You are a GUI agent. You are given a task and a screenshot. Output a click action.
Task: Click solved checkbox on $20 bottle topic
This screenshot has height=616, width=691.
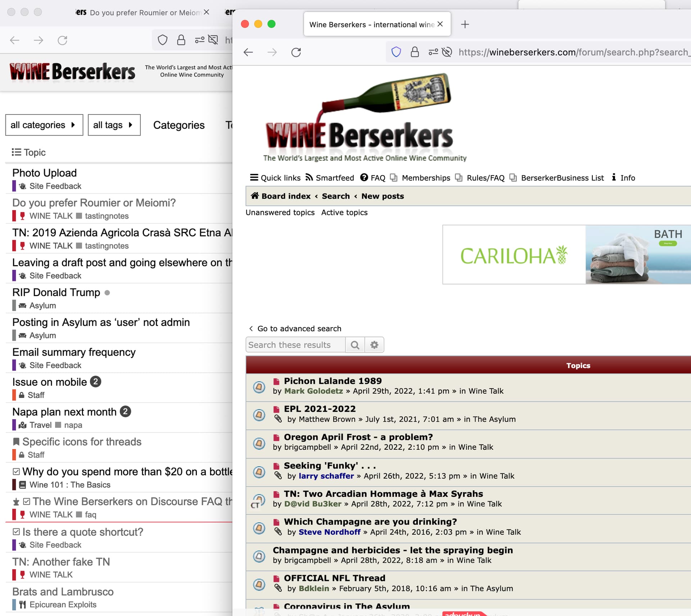16,471
